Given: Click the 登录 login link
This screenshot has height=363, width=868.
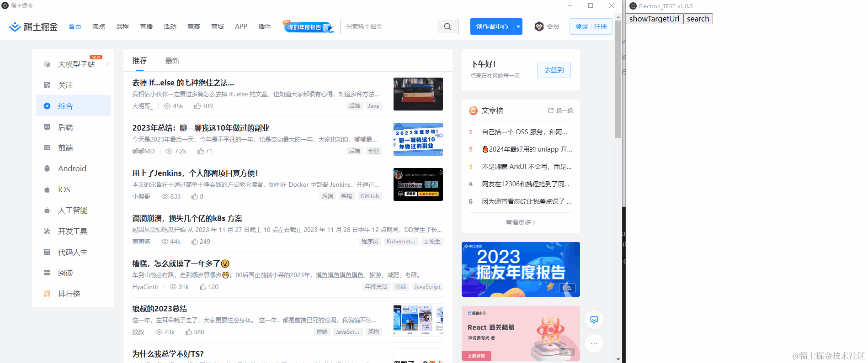Looking at the screenshot, I should pos(582,26).
